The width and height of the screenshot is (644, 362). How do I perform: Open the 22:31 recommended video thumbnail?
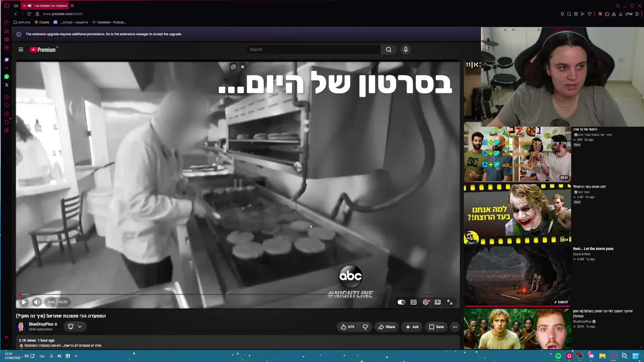coord(517,153)
